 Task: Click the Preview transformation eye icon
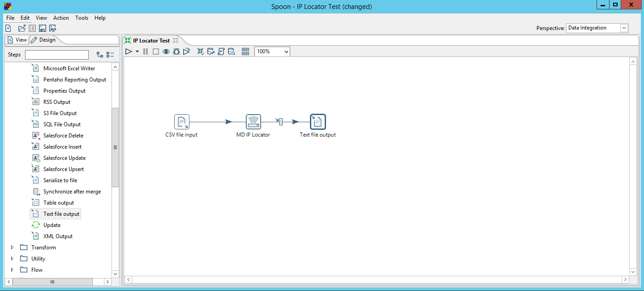tap(166, 51)
